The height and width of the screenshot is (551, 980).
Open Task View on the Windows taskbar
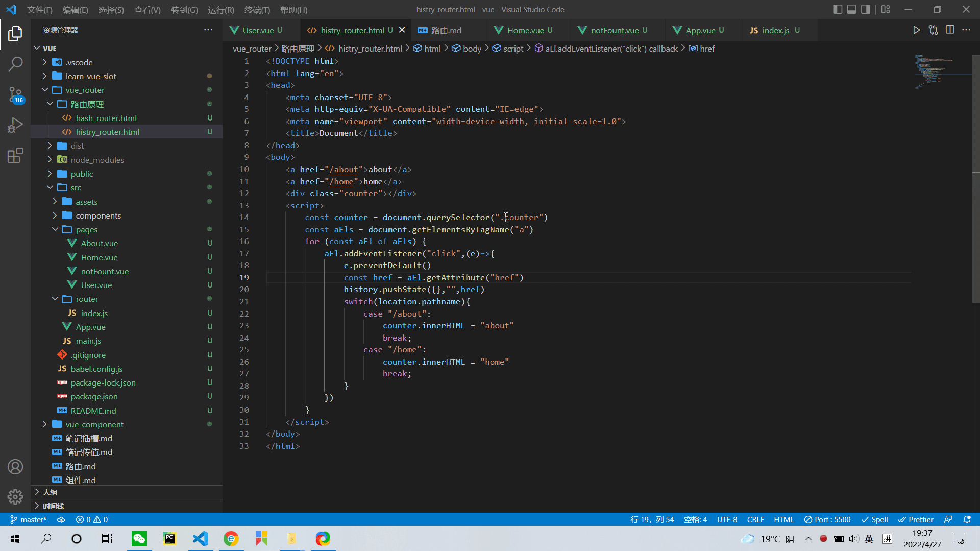[107, 539]
